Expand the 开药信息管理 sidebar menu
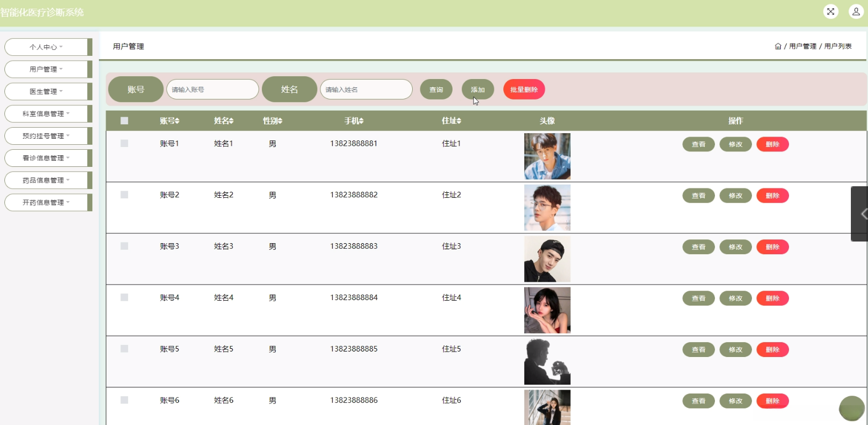Viewport: 868px width, 425px height. click(x=48, y=202)
